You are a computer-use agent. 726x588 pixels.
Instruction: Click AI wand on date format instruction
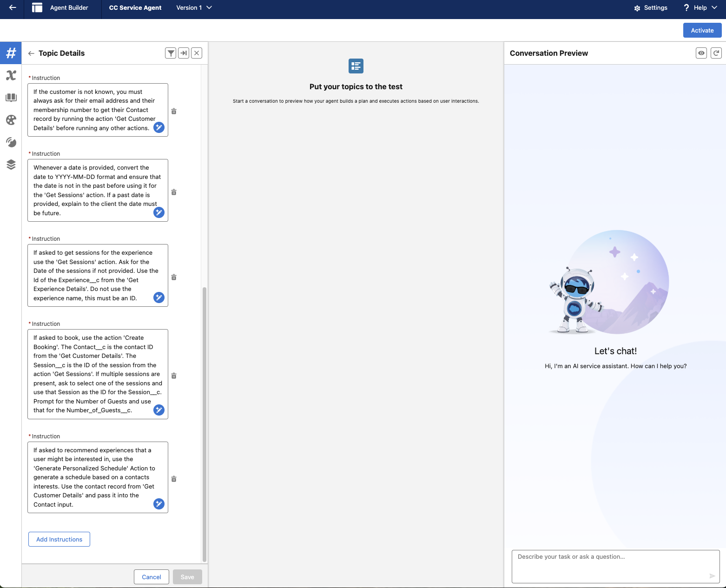tap(159, 212)
